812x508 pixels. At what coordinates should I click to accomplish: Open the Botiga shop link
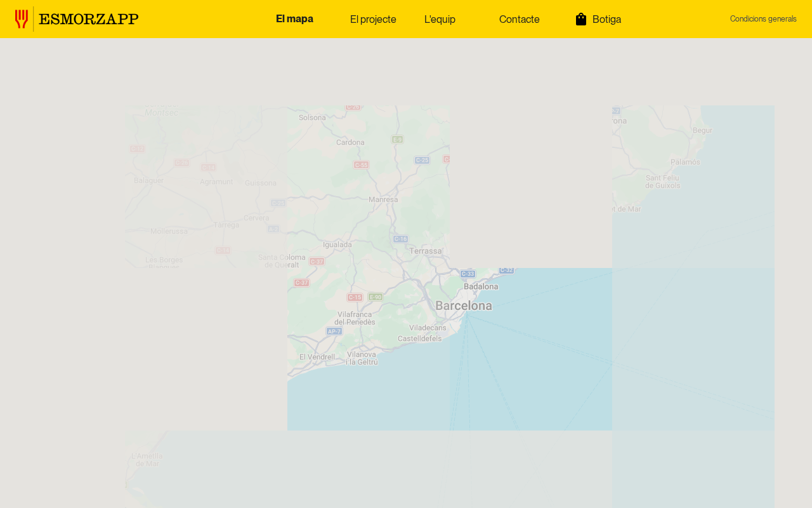coord(606,19)
